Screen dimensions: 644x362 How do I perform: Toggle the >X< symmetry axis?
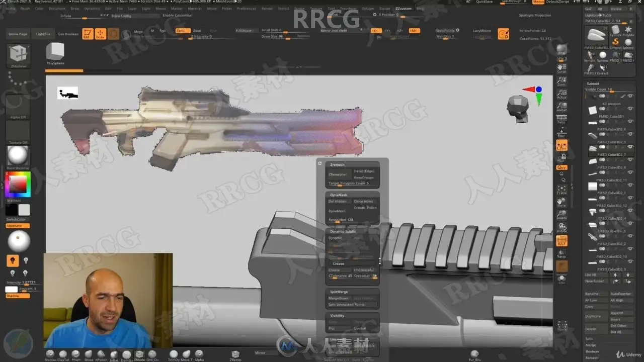[x=375, y=31]
